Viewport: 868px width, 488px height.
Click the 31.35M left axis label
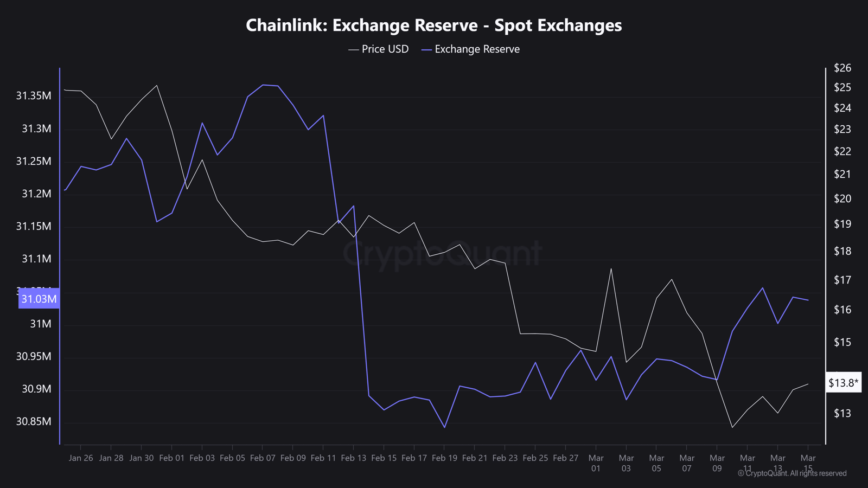coord(34,96)
